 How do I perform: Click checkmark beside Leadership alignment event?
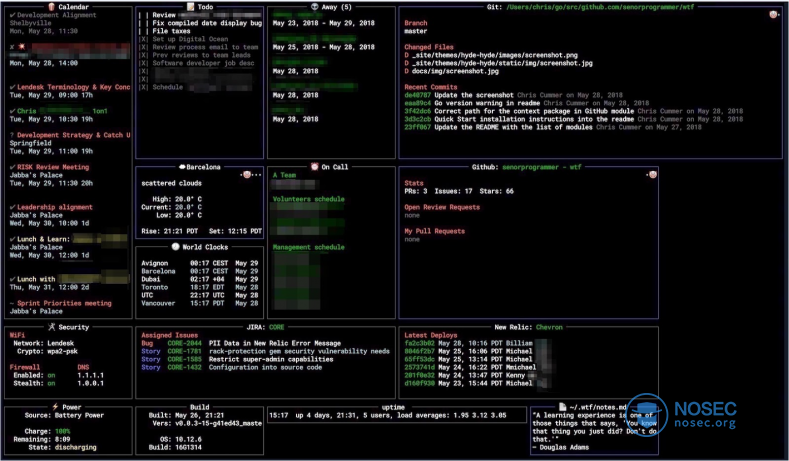(12, 207)
